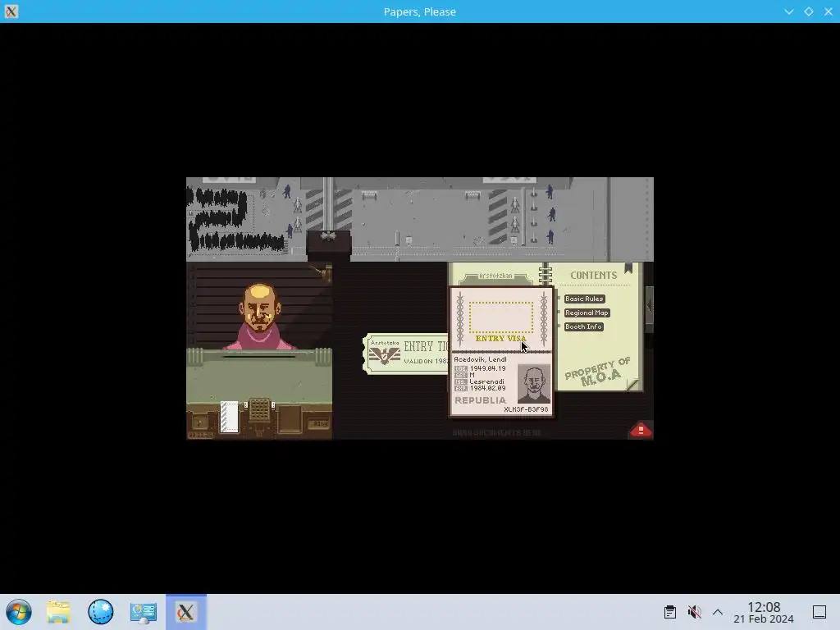The image size is (840, 630).
Task: Click the entrant's face in booth
Action: pyautogui.click(x=260, y=308)
